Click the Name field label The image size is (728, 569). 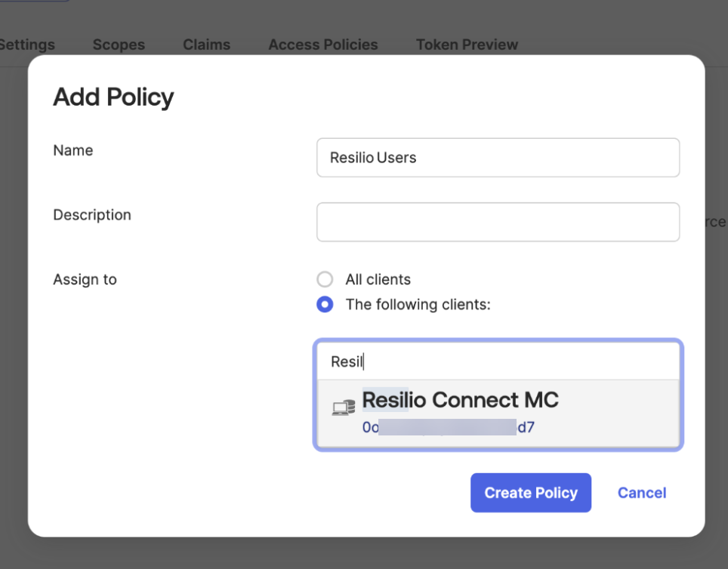pyautogui.click(x=73, y=150)
